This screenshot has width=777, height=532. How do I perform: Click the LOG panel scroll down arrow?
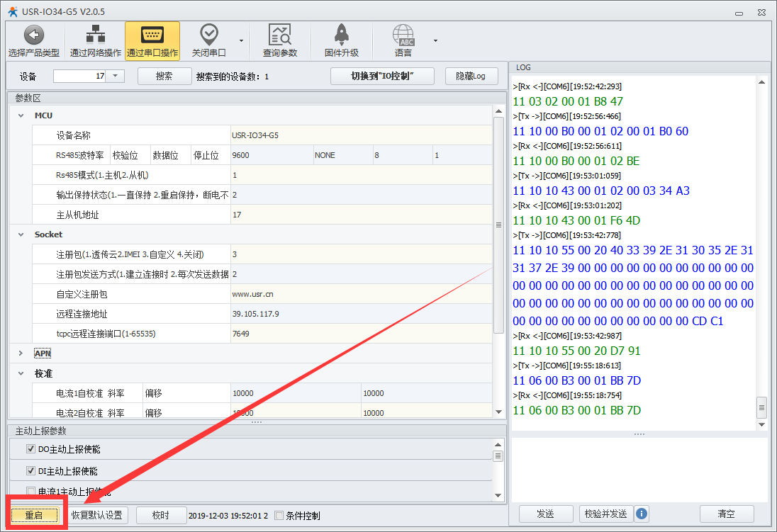[761, 424]
